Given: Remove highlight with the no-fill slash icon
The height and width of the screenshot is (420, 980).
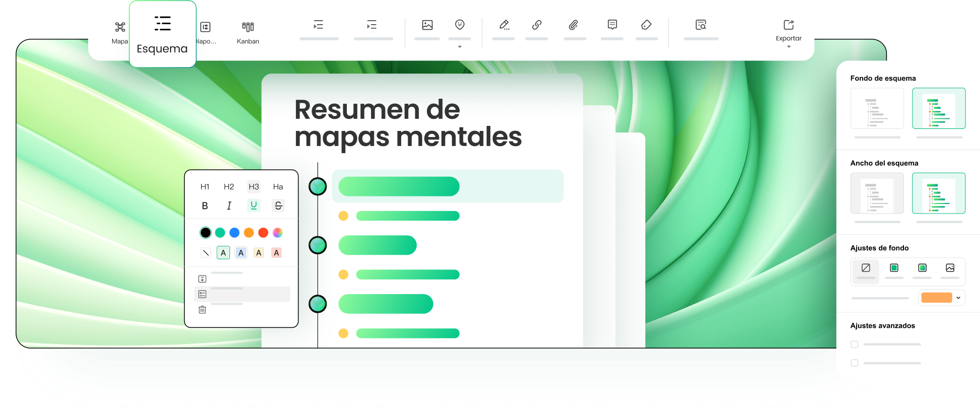Looking at the screenshot, I should [x=205, y=253].
